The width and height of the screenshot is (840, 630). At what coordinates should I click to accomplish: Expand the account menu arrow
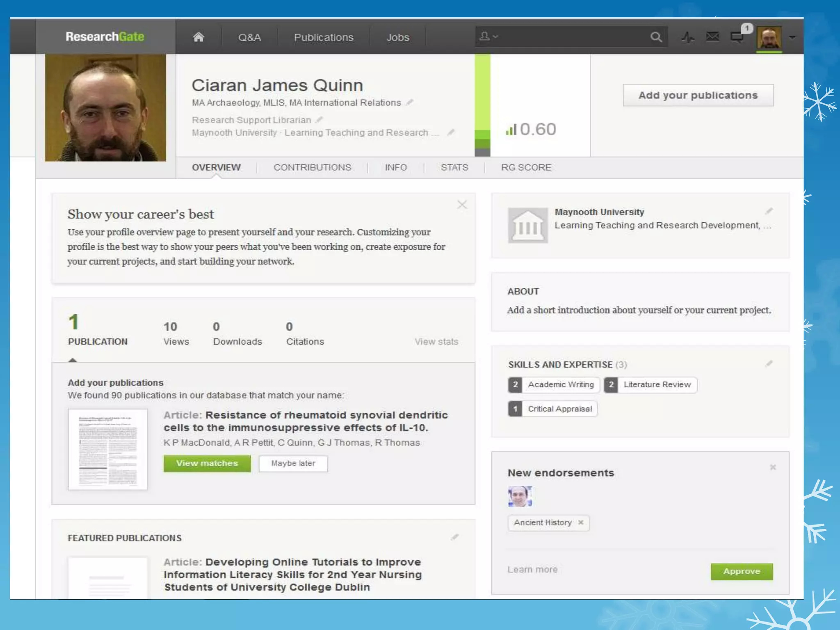(792, 37)
